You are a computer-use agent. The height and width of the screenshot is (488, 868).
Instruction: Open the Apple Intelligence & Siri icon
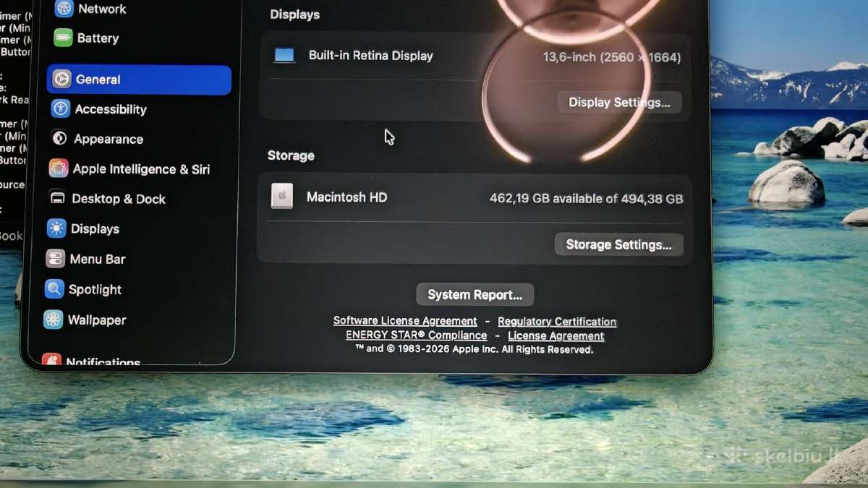click(x=59, y=168)
